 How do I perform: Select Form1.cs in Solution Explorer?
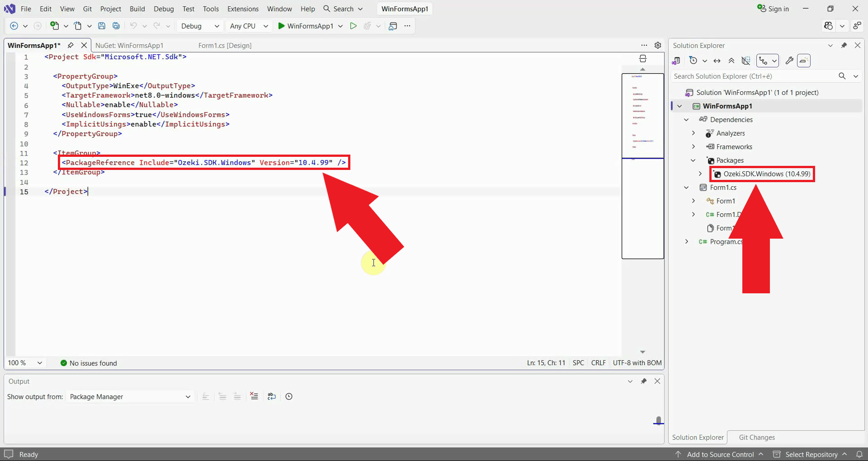point(723,187)
